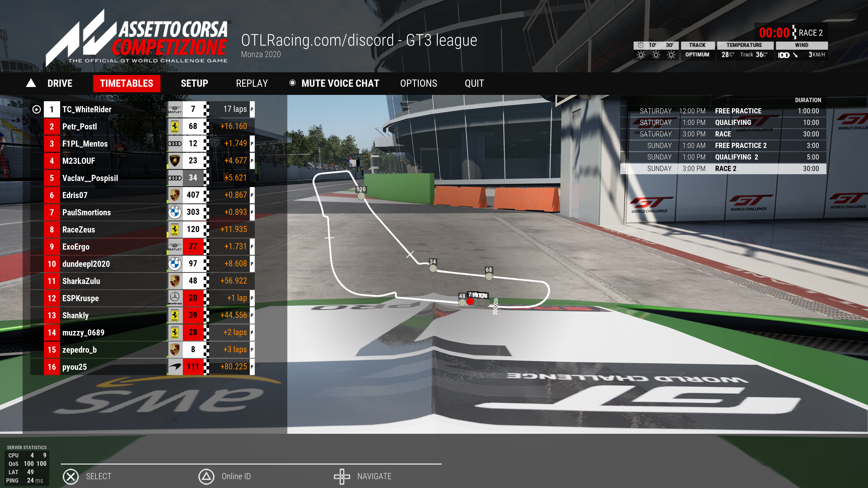Viewport: 868px width, 488px height.
Task: Select the Saturday QUALIFYING session row
Action: pos(723,123)
